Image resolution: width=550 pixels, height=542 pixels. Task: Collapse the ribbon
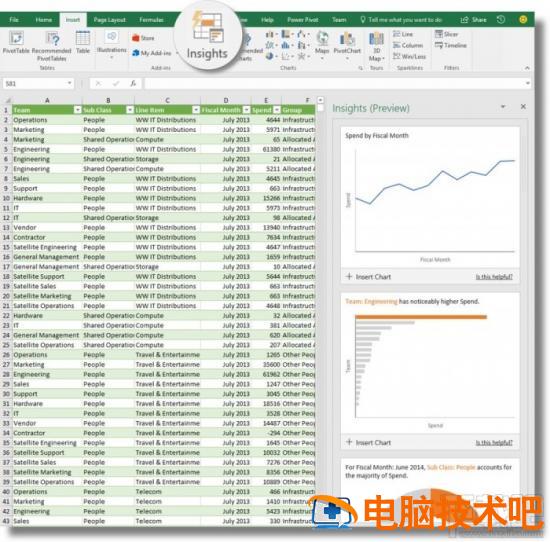coord(527,68)
